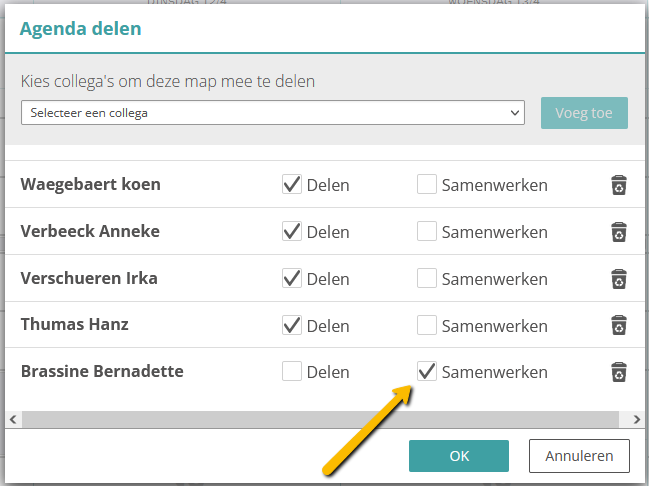
Task: Check Delen for Brassine Bernadette
Action: tap(292, 371)
